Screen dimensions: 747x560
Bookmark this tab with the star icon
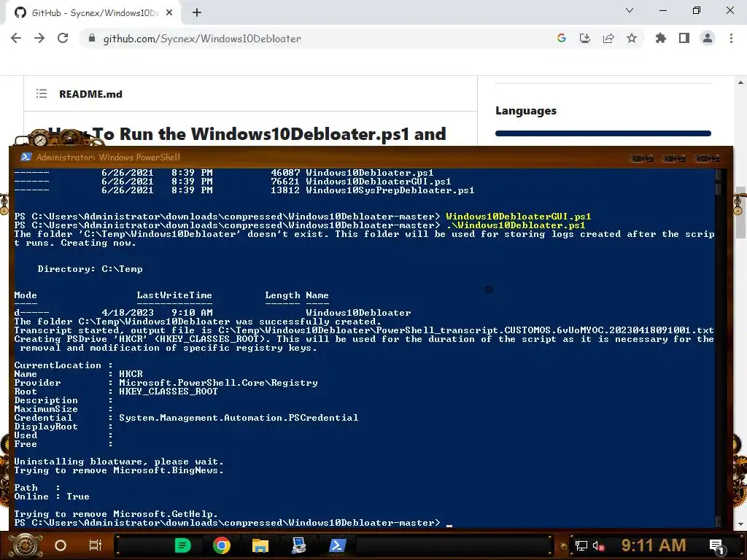[632, 38]
